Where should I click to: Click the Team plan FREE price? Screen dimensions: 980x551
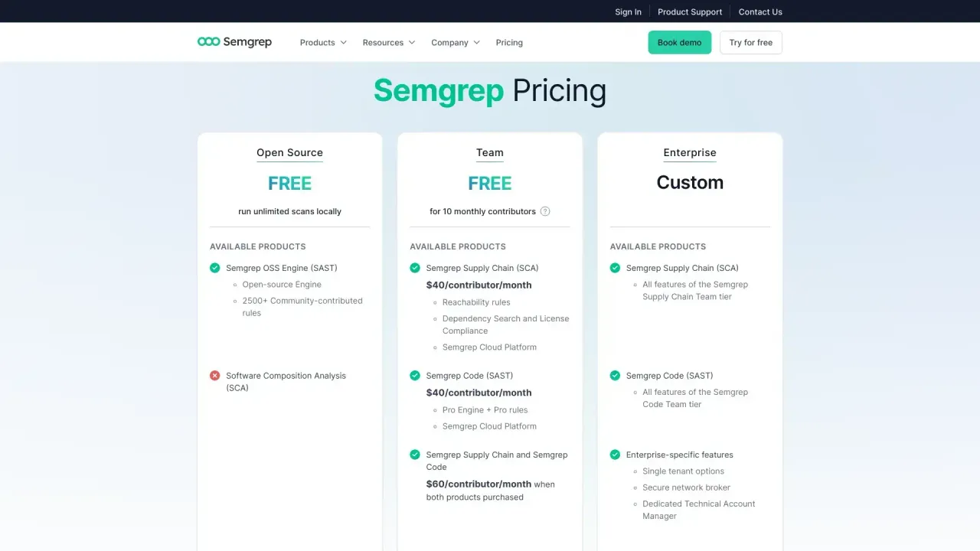click(x=490, y=183)
